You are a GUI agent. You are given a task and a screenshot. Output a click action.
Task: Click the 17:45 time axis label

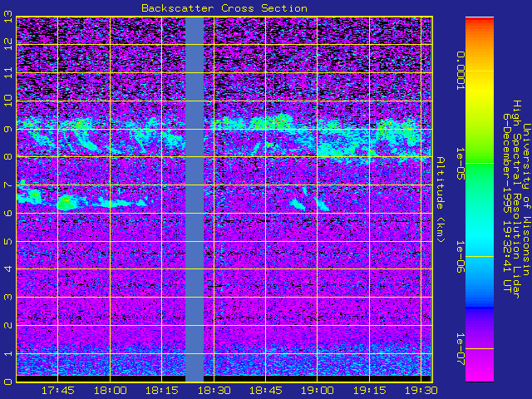(x=58, y=391)
